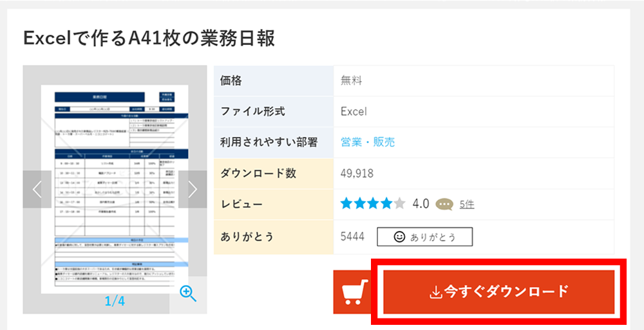The image size is (644, 330).
Task: Open the 5件 reviews link
Action: [467, 204]
